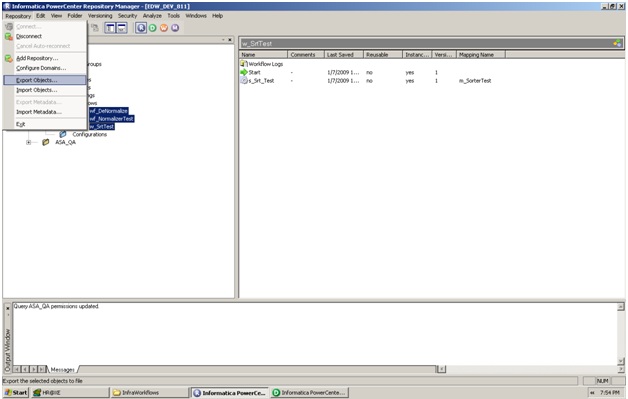Switch to Informatica Designer taskbar button
Image resolution: width=628 pixels, height=399 pixels.
pyautogui.click(x=310, y=393)
